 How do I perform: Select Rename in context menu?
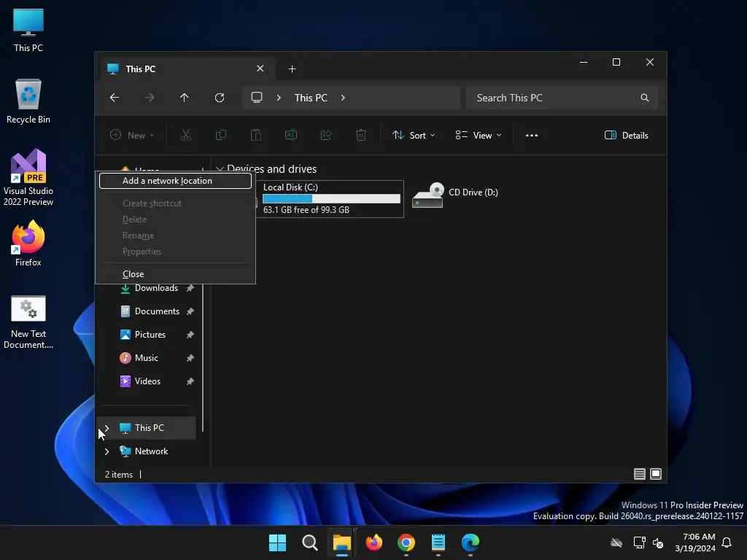coord(175,236)
